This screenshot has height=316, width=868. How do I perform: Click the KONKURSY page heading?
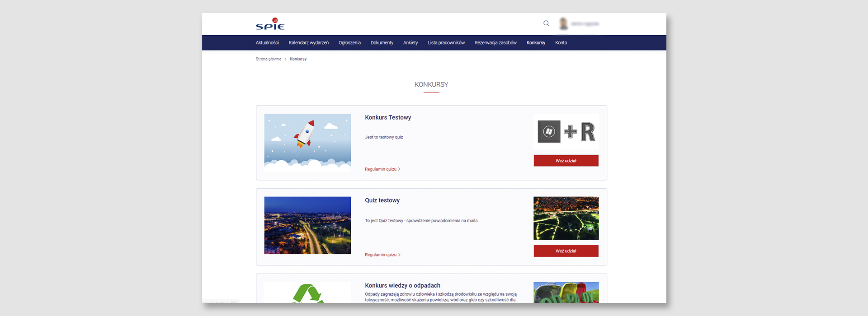tap(431, 84)
